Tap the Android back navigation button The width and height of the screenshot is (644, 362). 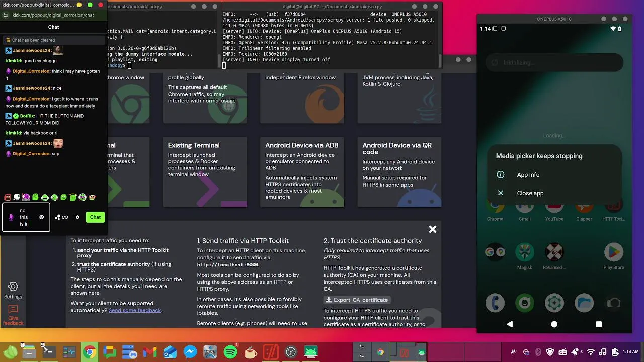[x=510, y=324]
